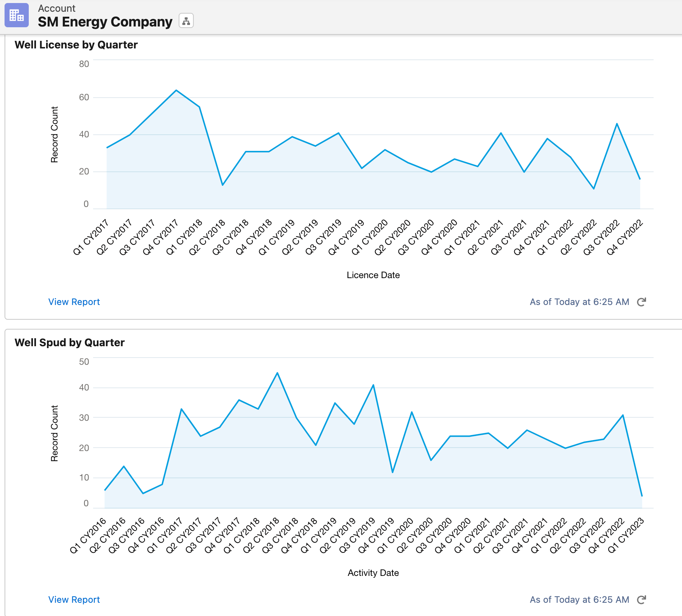Click the Q4 CY2017 peak on license chart

176,90
